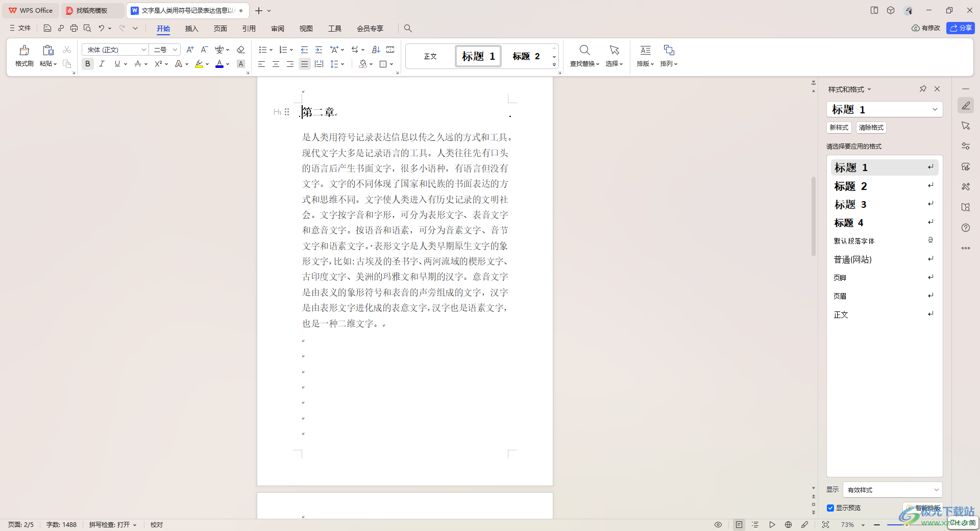Screen dimensions: 980x531
Task: Open the 插入 ribbon tab
Action: click(191, 29)
